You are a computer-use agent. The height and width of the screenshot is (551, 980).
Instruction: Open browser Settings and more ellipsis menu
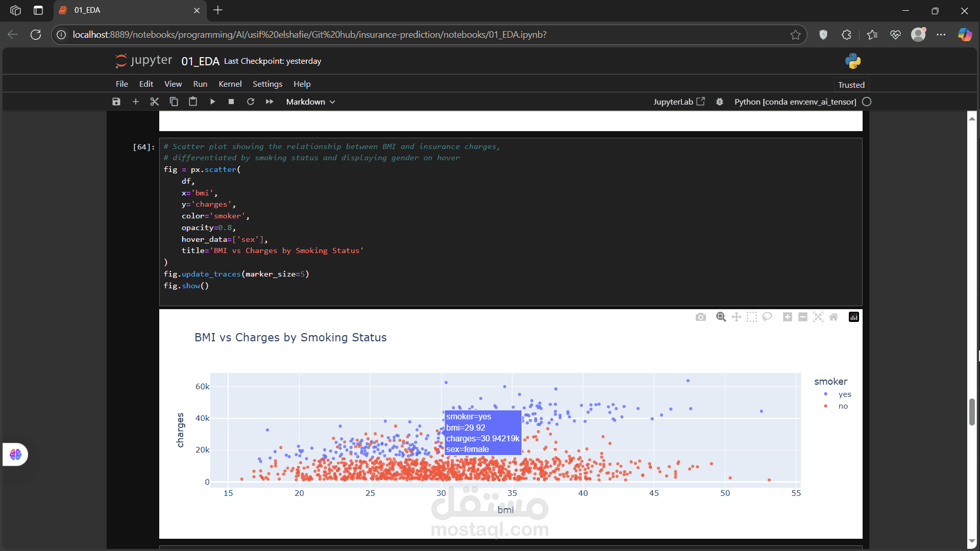click(x=941, y=35)
